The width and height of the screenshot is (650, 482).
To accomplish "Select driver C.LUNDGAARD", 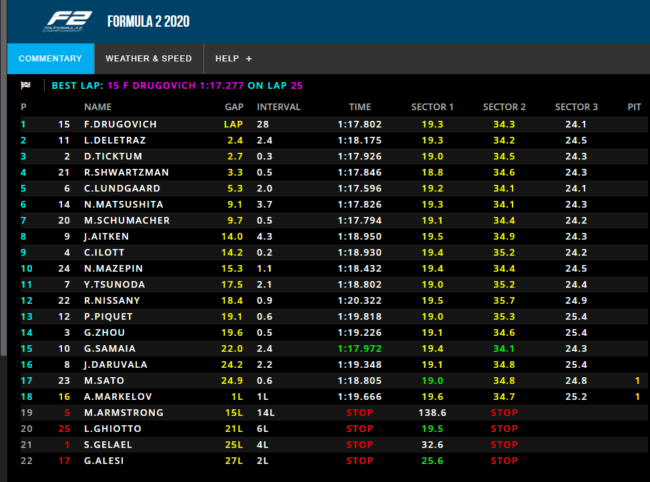I will point(122,189).
